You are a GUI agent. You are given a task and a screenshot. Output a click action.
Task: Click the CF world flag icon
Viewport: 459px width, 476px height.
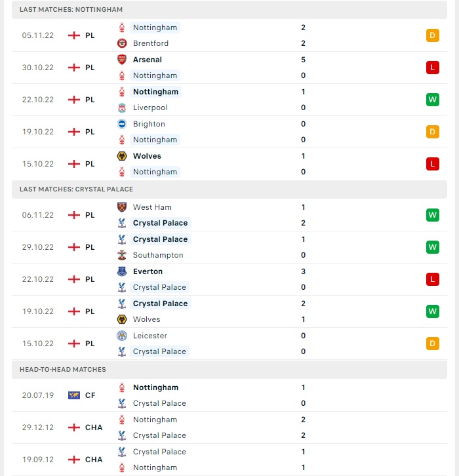[74, 395]
